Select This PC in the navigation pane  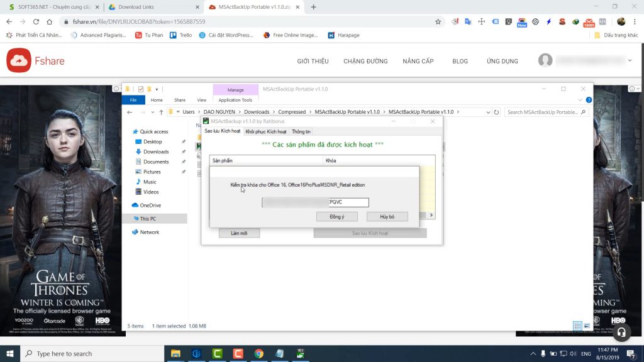(x=147, y=219)
